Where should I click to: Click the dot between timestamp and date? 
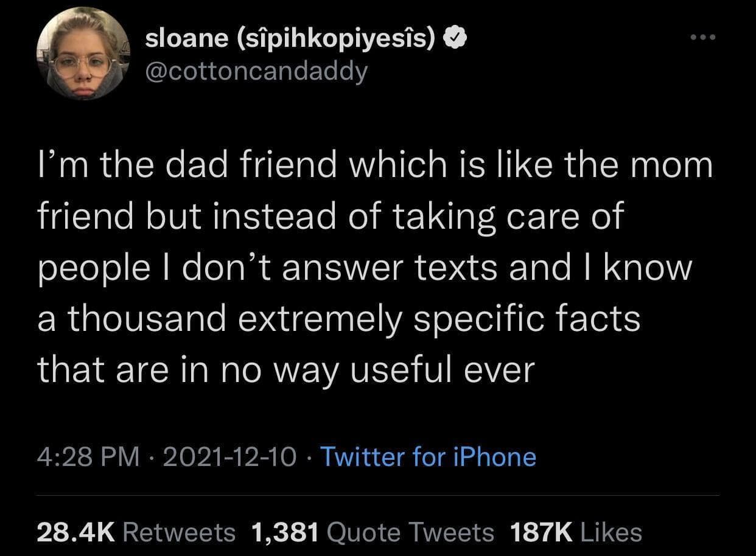coord(152,457)
